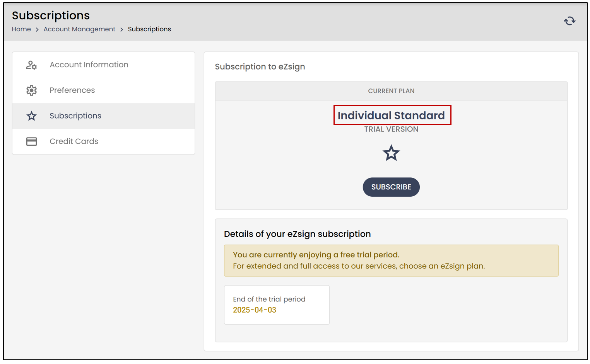Click the Credit Cards card icon

(31, 141)
